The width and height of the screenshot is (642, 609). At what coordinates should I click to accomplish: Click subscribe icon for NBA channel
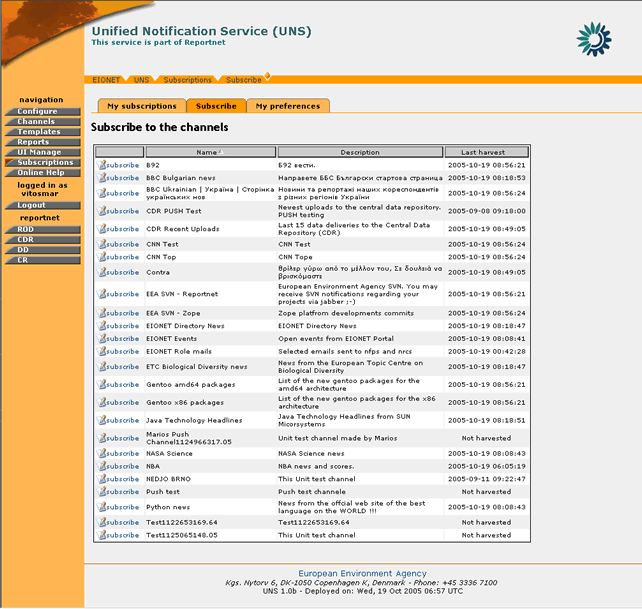(102, 466)
